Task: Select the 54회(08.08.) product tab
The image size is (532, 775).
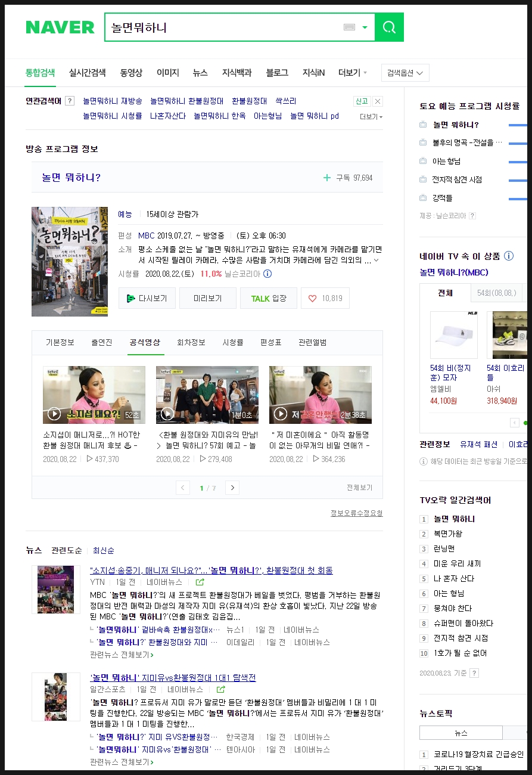Action: pos(497,293)
